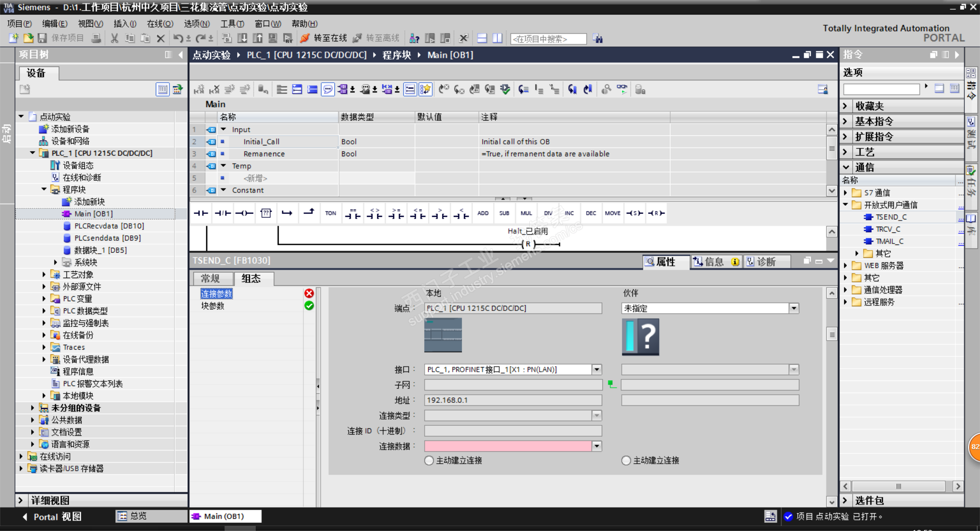Insert the MOVE instruction

click(x=612, y=213)
